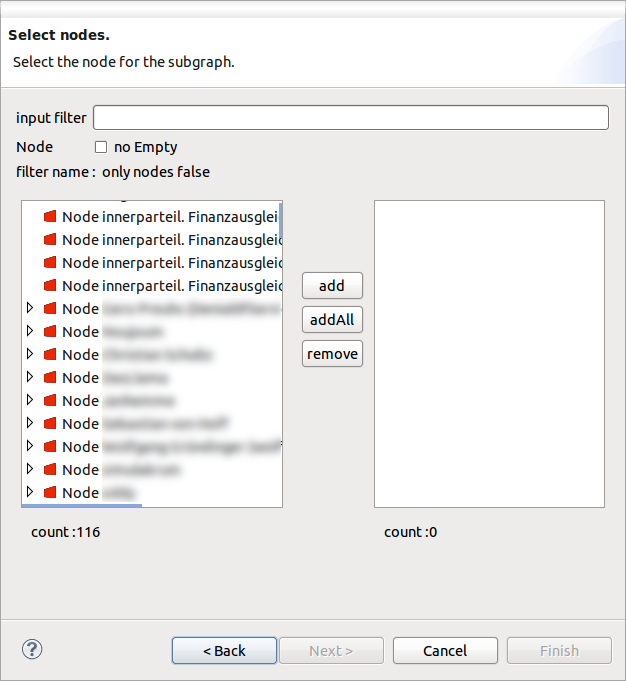
Task: Click vertical scrollbar of the left node list
Action: 281,221
